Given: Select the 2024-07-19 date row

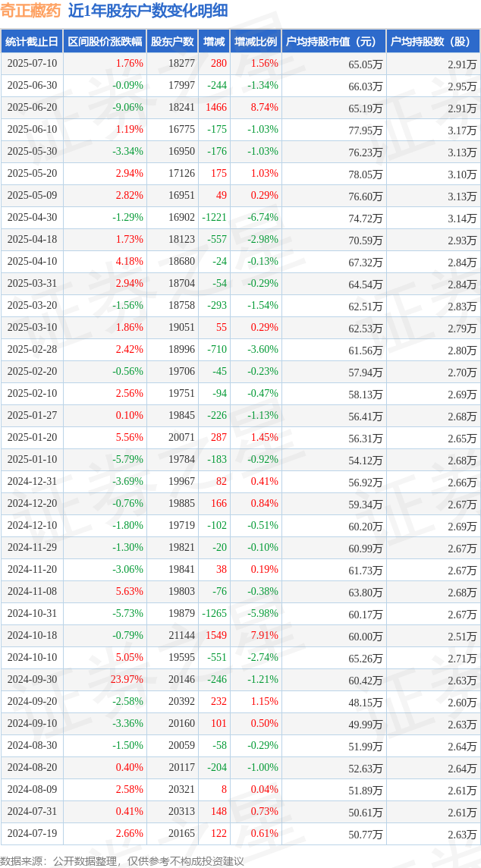Looking at the screenshot, I should (x=240, y=833).
